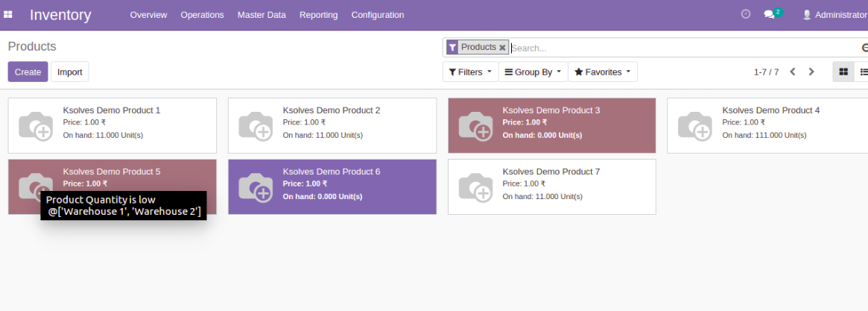The height and width of the screenshot is (311, 868).
Task: Click Ksolves Demo Product 1 image placeholder
Action: click(x=36, y=126)
